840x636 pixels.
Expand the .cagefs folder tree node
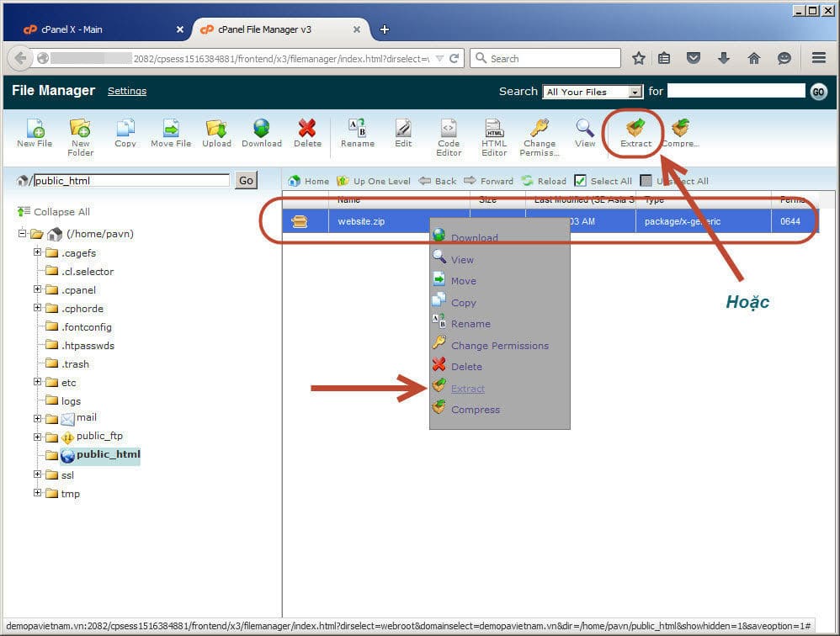tap(38, 252)
